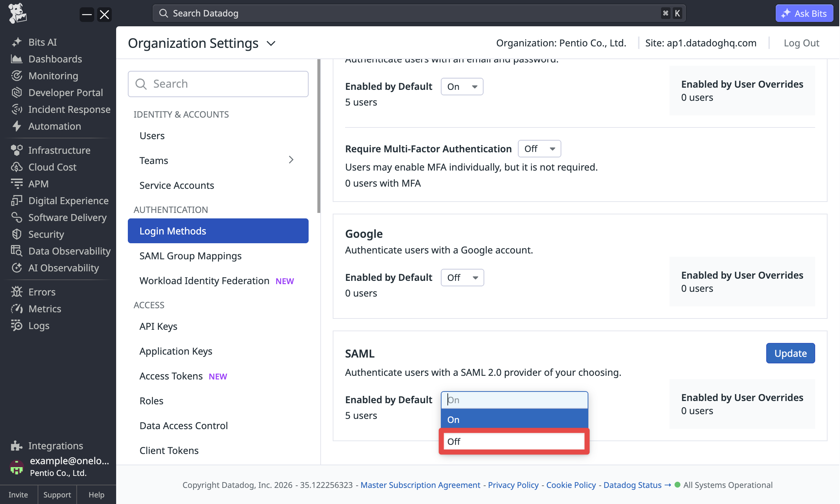Click the Monitoring icon in sidebar
Image resolution: width=840 pixels, height=504 pixels.
click(16, 76)
